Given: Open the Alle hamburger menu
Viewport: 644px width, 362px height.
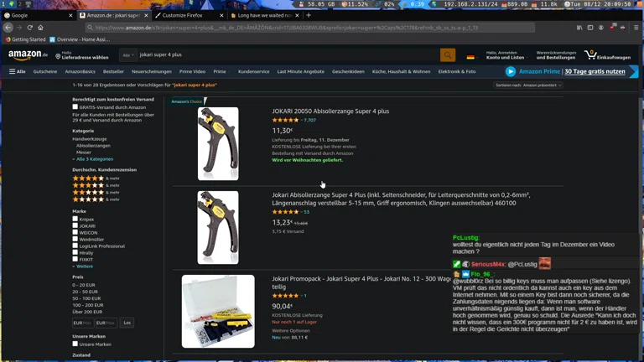Looking at the screenshot, I should [x=18, y=71].
